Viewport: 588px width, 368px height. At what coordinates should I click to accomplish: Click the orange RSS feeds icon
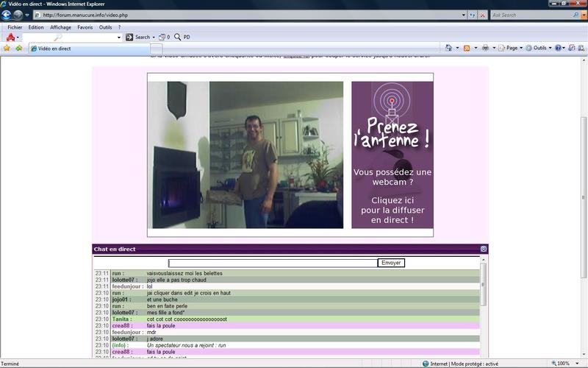click(x=466, y=49)
